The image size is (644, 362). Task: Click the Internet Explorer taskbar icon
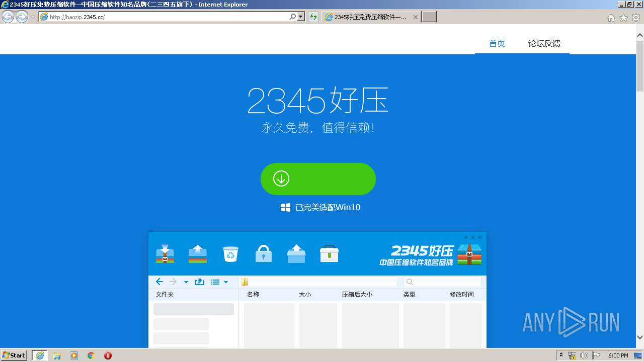tap(40, 355)
